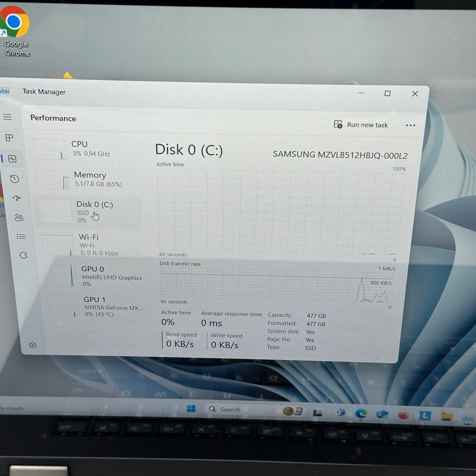Viewport: 476px width, 476px height.
Task: Open the Startup apps page icon
Action: pos(17,198)
